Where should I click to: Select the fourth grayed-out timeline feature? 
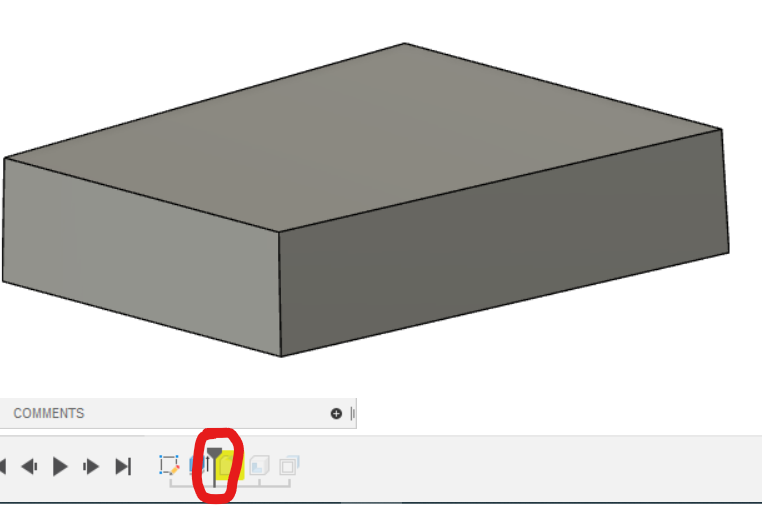(x=259, y=465)
